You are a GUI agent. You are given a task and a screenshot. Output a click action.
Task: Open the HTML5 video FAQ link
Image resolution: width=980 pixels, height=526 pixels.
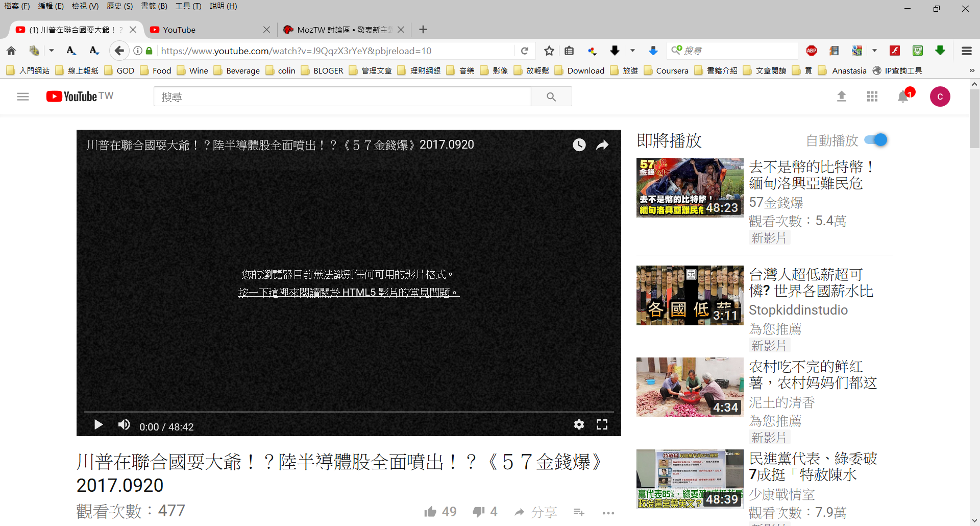349,293
